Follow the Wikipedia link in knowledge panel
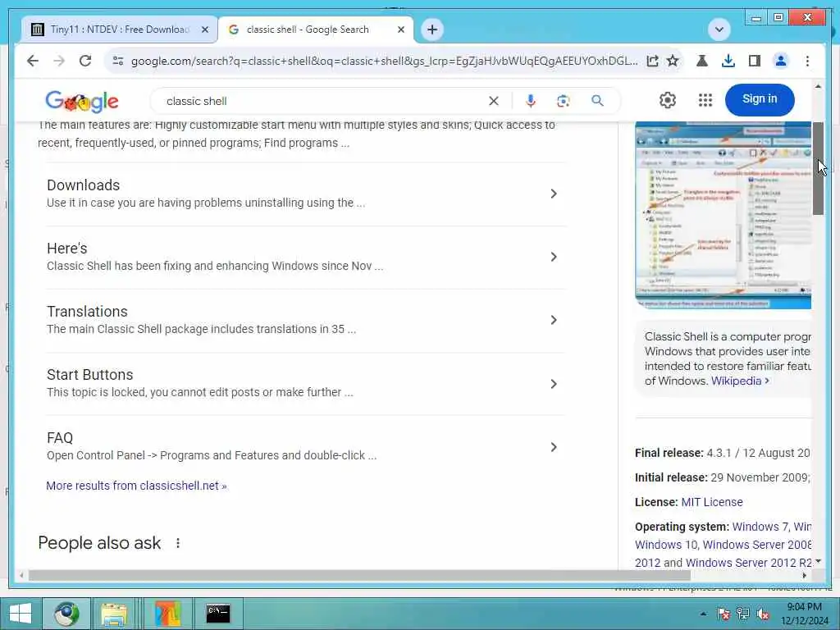Image resolution: width=840 pixels, height=630 pixels. pyautogui.click(x=740, y=381)
